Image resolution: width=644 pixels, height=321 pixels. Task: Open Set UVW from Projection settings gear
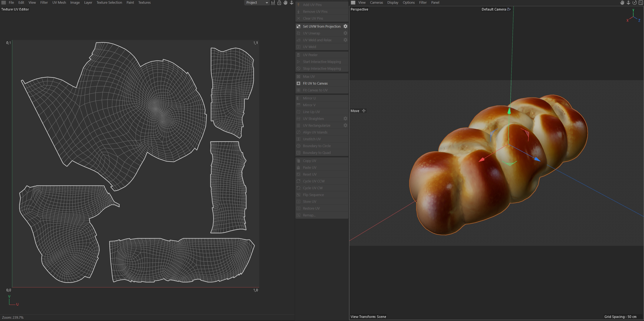pyautogui.click(x=345, y=26)
